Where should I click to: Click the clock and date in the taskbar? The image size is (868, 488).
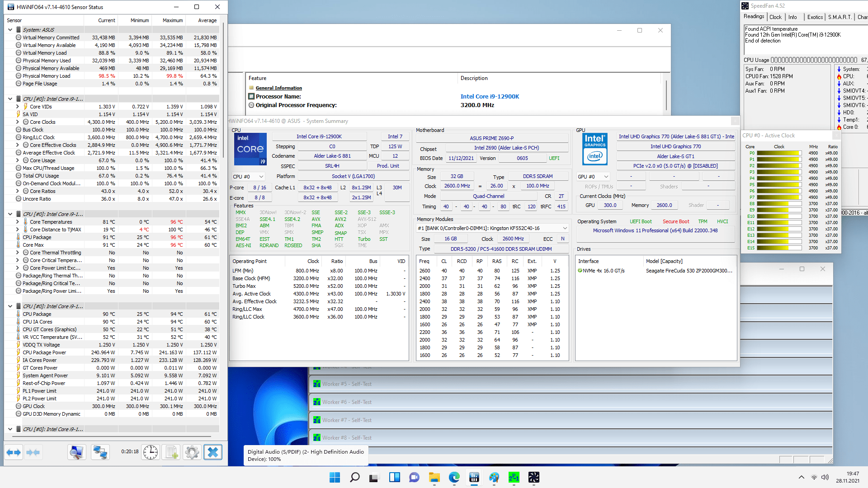(847, 477)
